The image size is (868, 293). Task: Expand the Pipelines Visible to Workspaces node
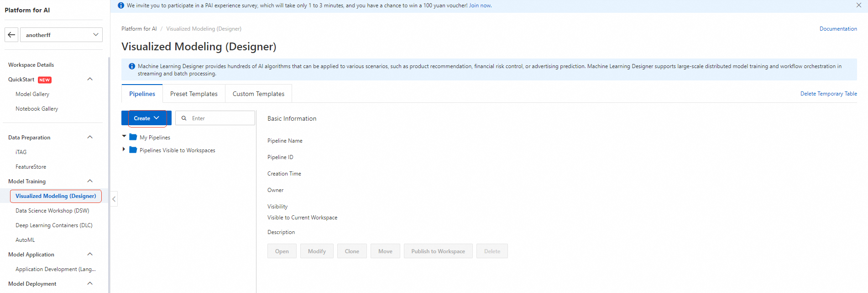[124, 149]
